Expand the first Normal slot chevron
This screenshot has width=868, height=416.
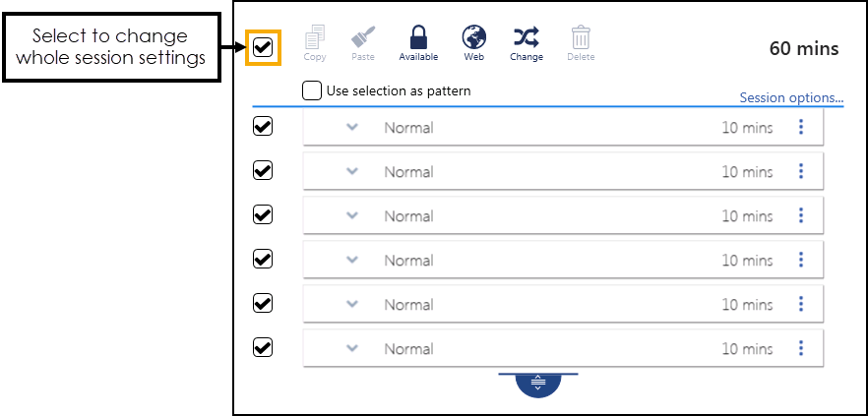tap(352, 127)
